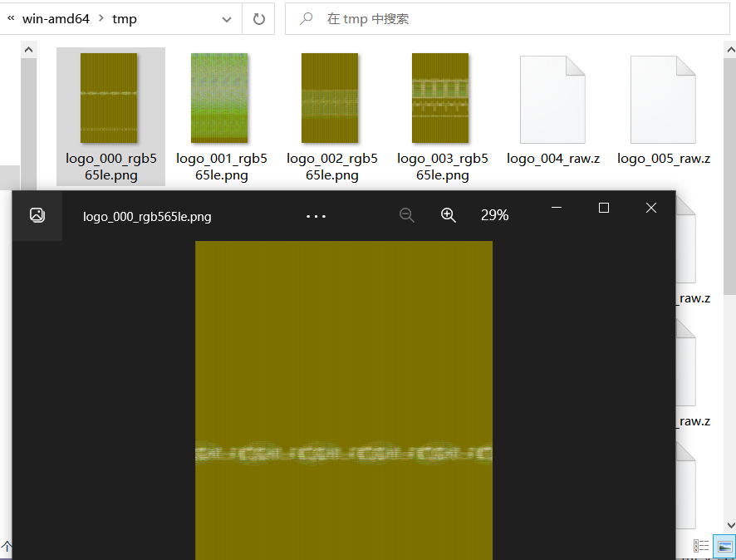Switch Explorer to details list view
Viewport: 736px width, 560px height.
702,546
